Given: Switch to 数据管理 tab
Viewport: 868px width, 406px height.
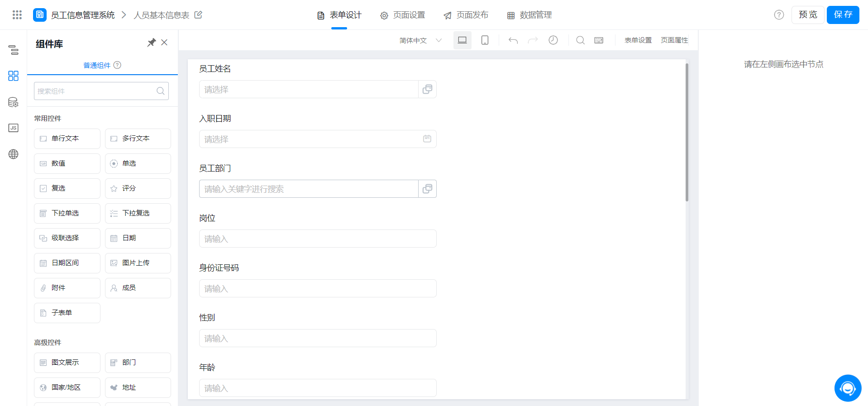Looking at the screenshot, I should [529, 15].
